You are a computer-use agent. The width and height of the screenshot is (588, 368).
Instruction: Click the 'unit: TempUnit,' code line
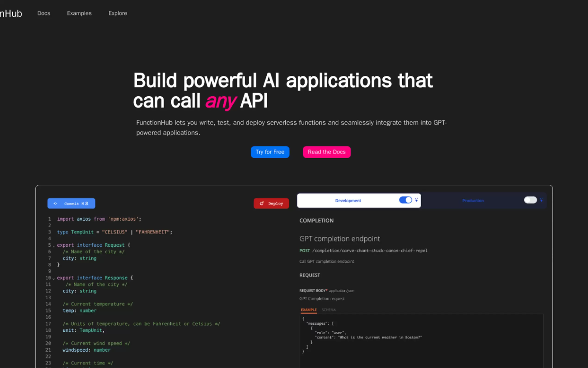coord(84,330)
